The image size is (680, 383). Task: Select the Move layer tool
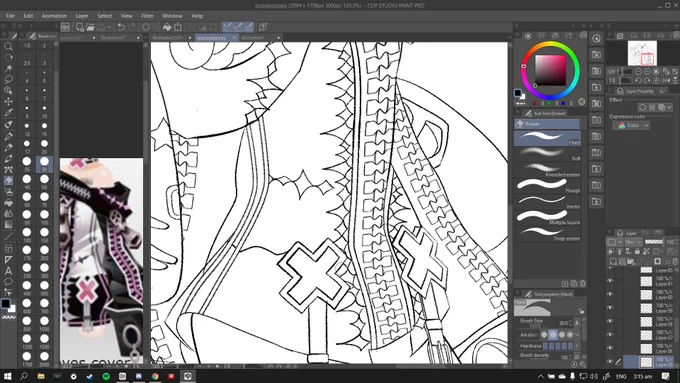[8, 101]
